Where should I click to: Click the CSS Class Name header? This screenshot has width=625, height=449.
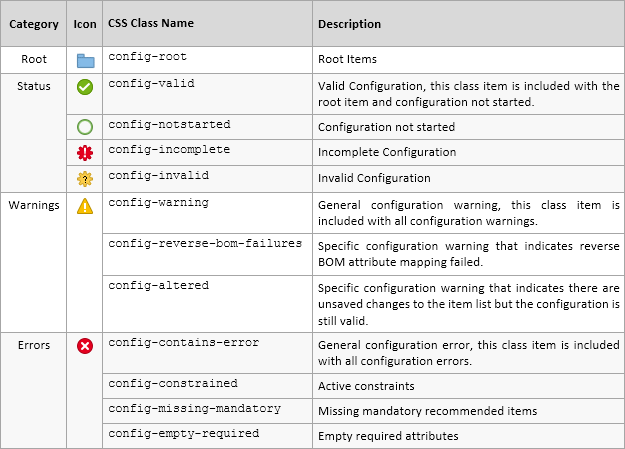pyautogui.click(x=151, y=24)
